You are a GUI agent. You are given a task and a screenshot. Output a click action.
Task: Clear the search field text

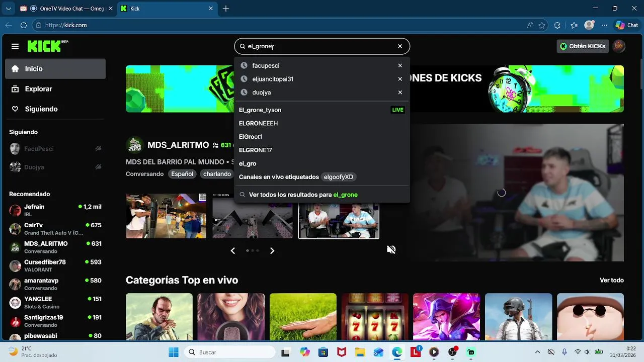[400, 46]
